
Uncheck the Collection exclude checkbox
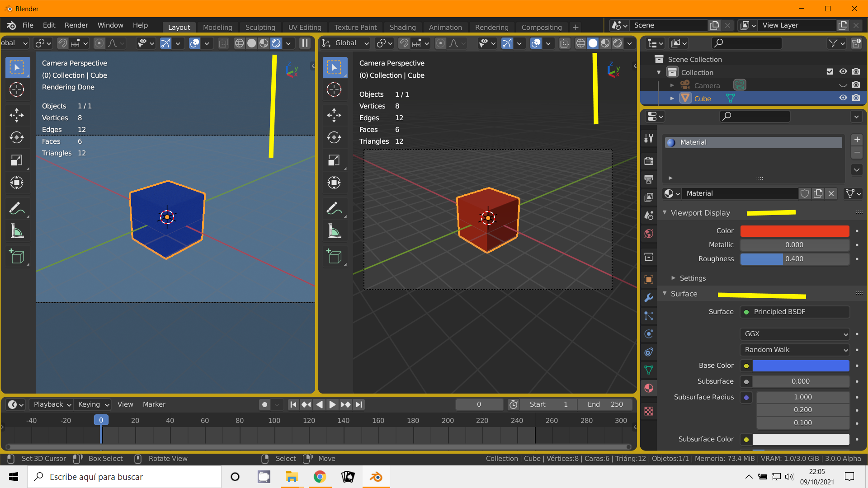tap(830, 72)
